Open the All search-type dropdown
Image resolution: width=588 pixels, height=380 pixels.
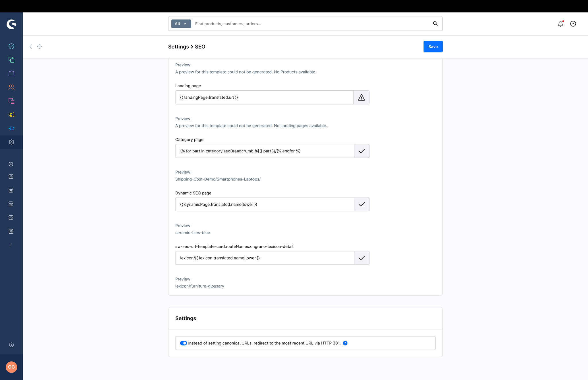point(181,24)
